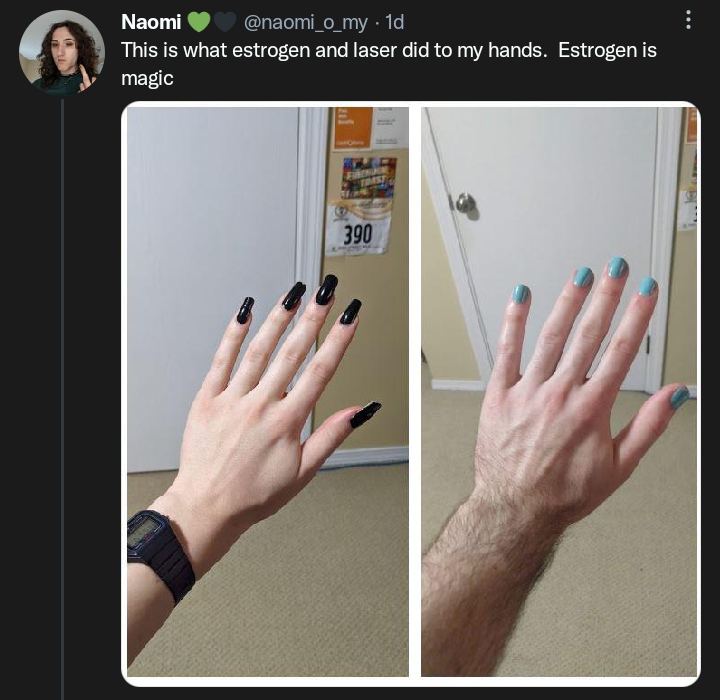Click the dark heart emoji after the name
Image resolution: width=720 pixels, height=700 pixels.
pos(225,22)
